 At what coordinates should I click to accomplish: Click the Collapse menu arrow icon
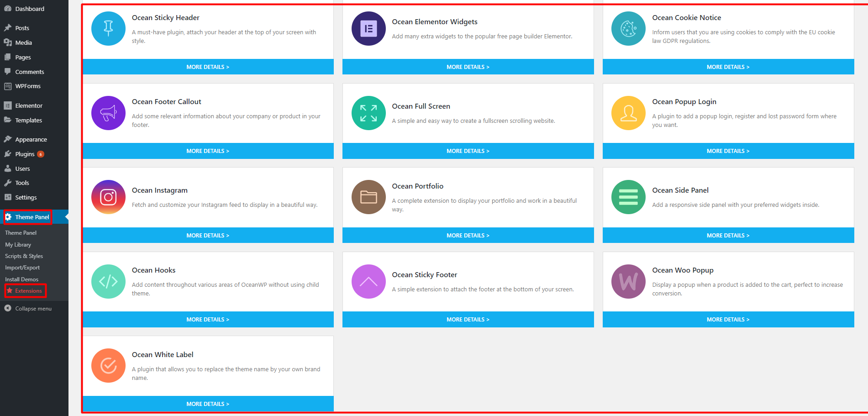(8, 308)
